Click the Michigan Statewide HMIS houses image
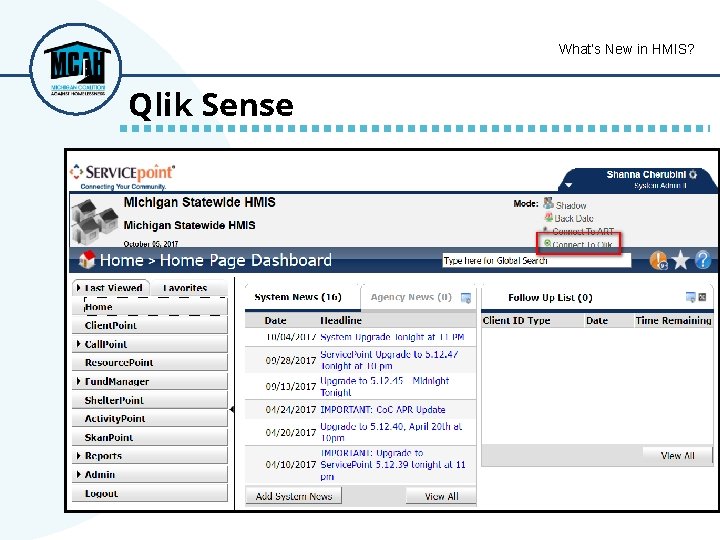720x540 pixels. pyautogui.click(x=96, y=221)
